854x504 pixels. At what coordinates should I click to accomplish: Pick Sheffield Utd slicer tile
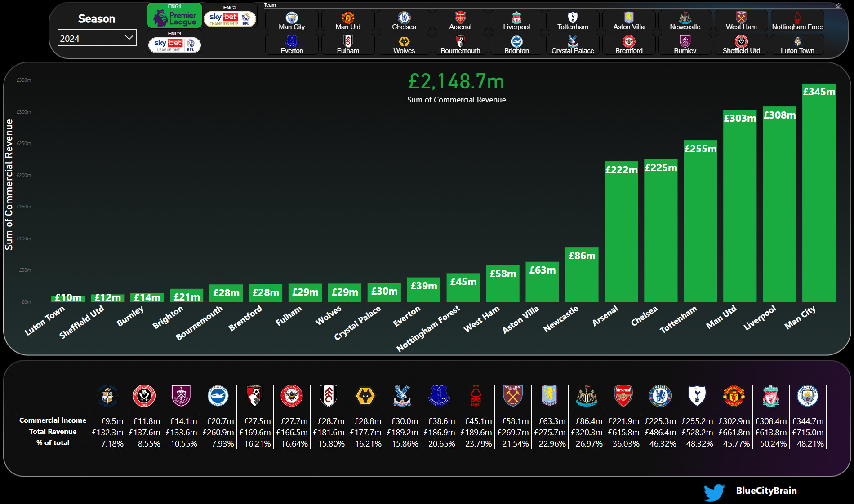(x=741, y=44)
